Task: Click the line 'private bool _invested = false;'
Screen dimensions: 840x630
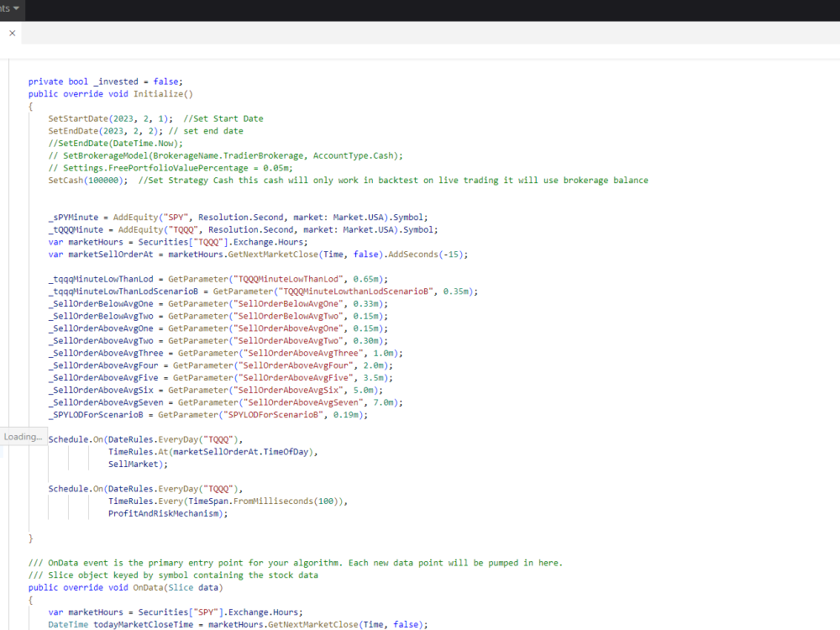Action: (x=106, y=81)
